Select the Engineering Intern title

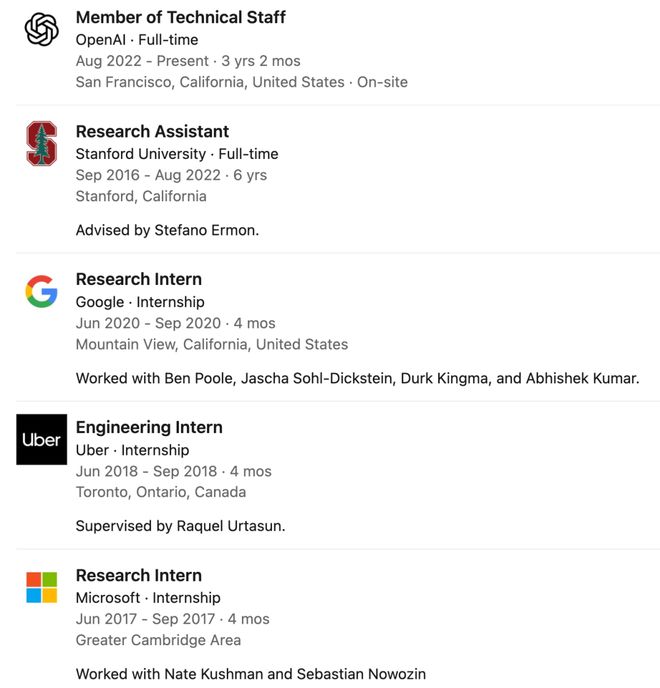pyautogui.click(x=149, y=427)
